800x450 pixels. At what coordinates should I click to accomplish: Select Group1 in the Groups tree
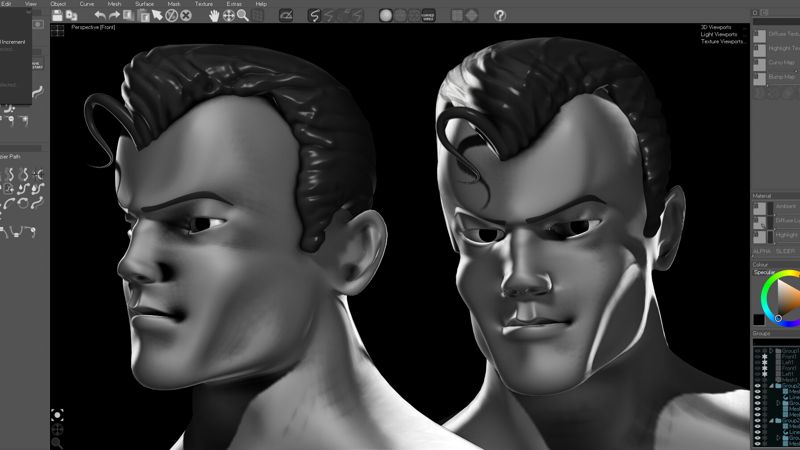click(790, 351)
